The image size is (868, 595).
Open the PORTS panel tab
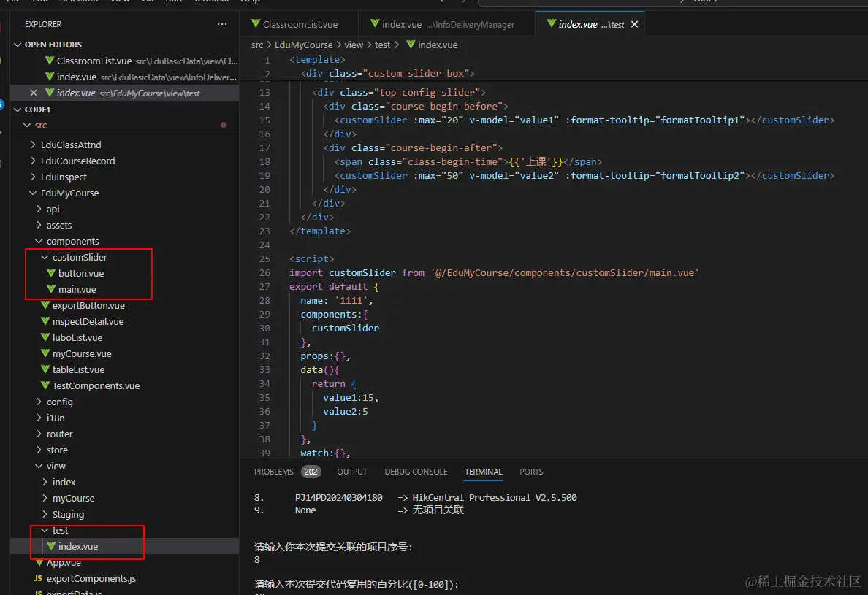[x=531, y=472]
